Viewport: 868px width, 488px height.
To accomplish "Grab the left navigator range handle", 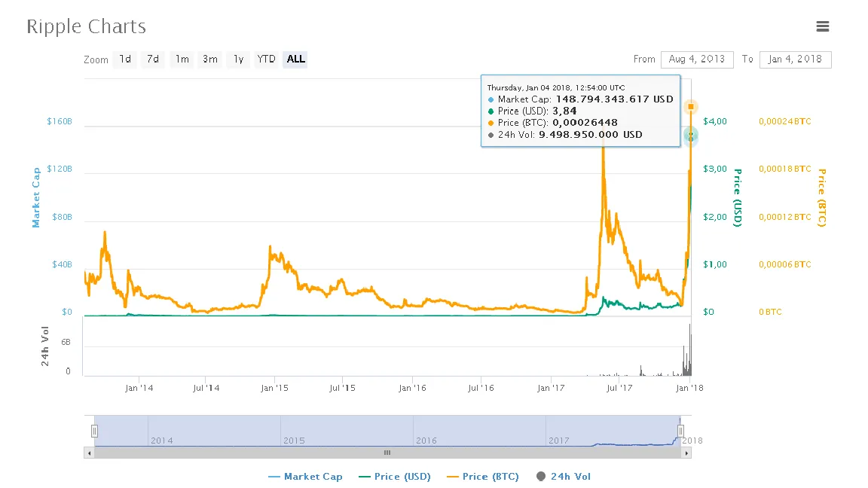I will pos(95,431).
